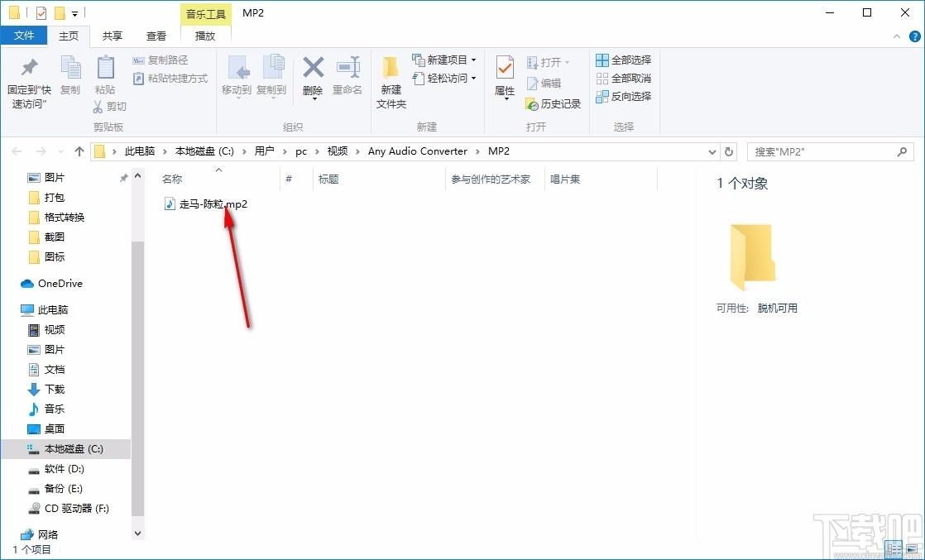Click the Cut scissors option
This screenshot has height=560, width=925.
click(x=110, y=106)
